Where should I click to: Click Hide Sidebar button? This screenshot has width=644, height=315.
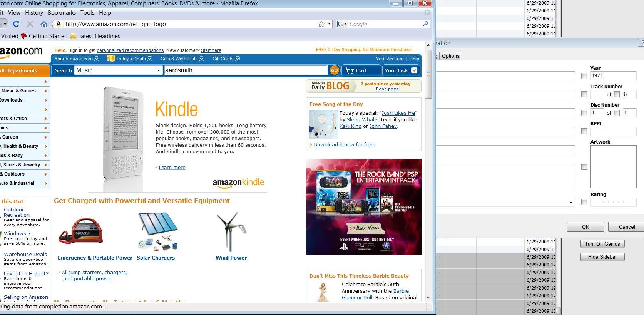pos(602,257)
